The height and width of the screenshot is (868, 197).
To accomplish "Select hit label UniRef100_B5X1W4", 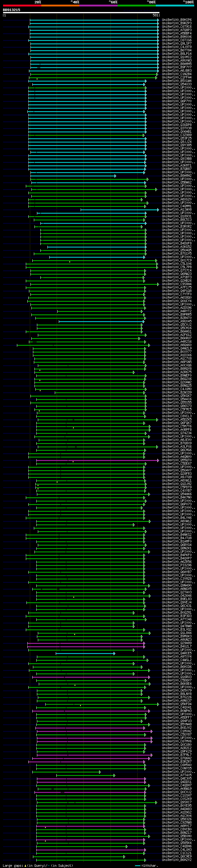I will coord(176,81).
